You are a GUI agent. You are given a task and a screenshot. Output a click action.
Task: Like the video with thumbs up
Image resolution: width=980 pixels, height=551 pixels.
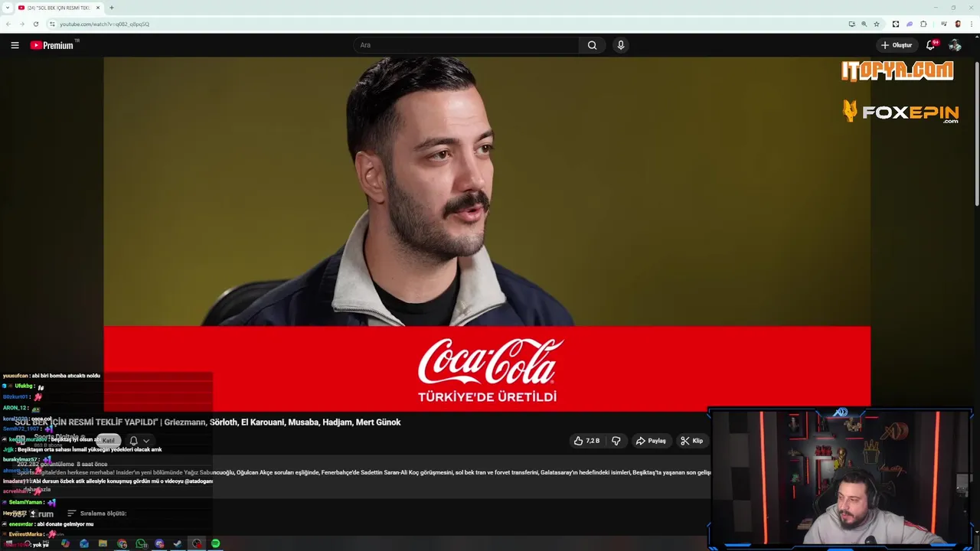pyautogui.click(x=587, y=441)
